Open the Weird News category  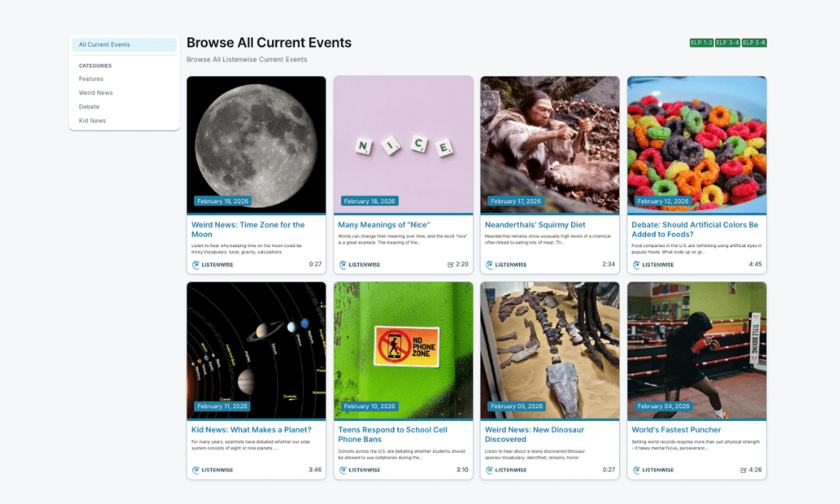[x=96, y=92]
